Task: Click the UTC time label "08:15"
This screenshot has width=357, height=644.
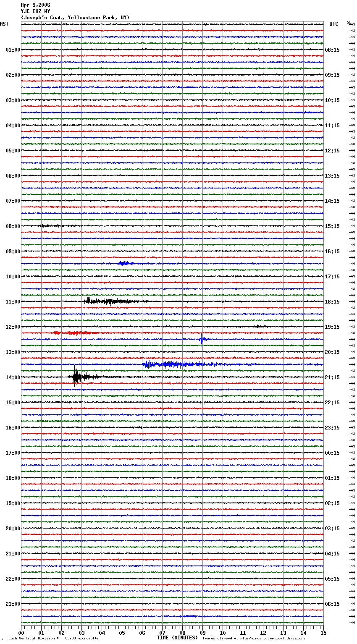Action: (x=332, y=50)
